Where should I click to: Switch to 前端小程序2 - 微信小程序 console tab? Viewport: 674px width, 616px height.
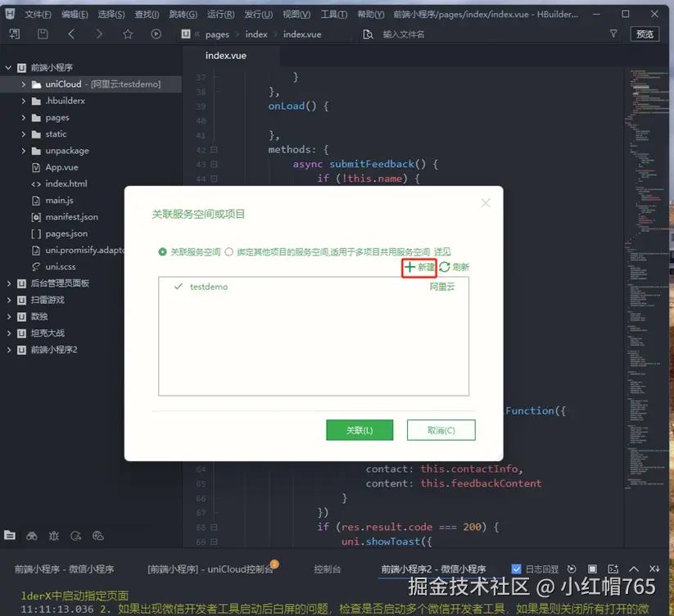pyautogui.click(x=433, y=568)
